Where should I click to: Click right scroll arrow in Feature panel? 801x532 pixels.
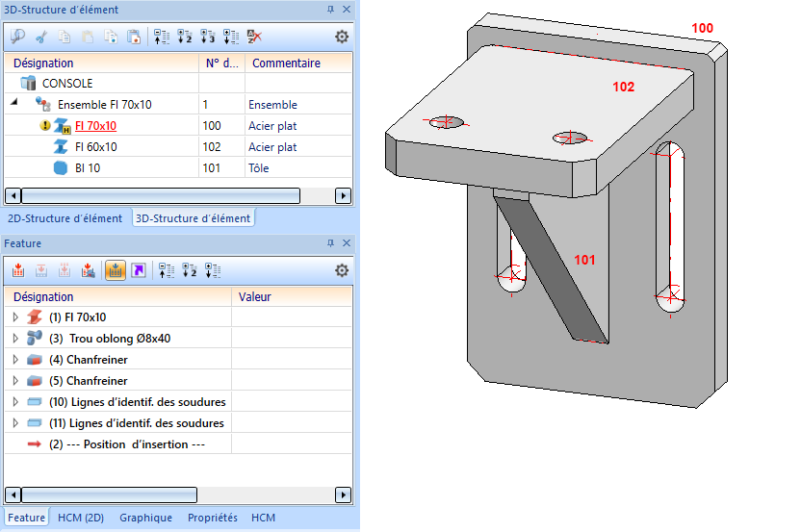point(344,494)
